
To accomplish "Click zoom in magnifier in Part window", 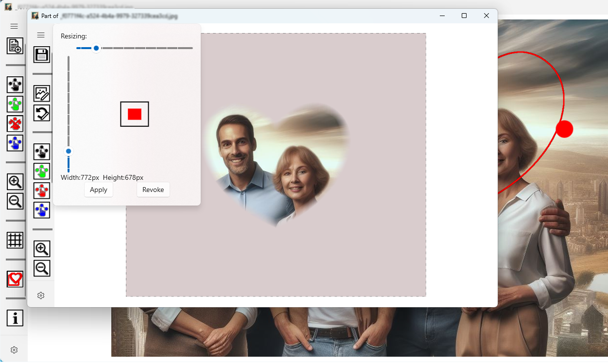I will coord(42,249).
